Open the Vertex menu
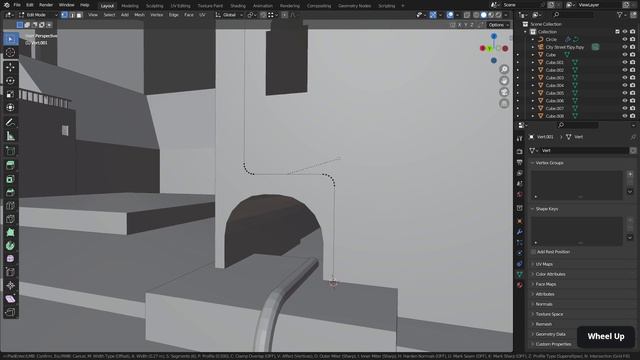 point(156,15)
